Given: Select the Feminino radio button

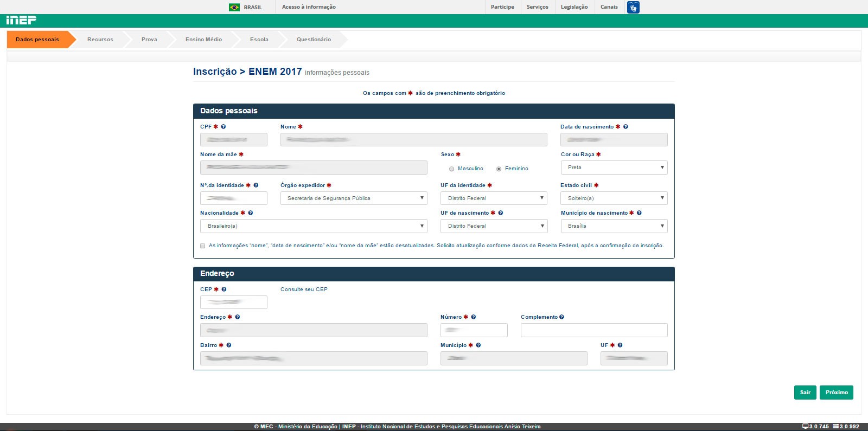Looking at the screenshot, I should tap(499, 169).
